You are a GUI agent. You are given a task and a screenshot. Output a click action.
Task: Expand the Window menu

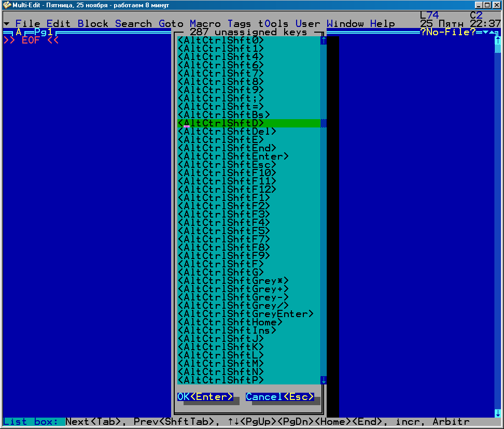345,24
